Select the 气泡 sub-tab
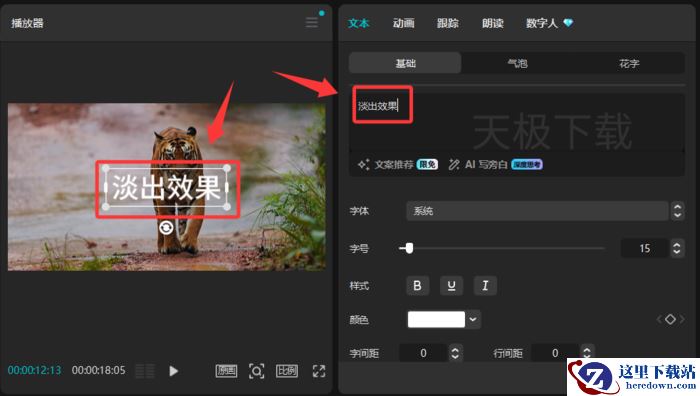Image resolution: width=700 pixels, height=396 pixels. (x=517, y=63)
